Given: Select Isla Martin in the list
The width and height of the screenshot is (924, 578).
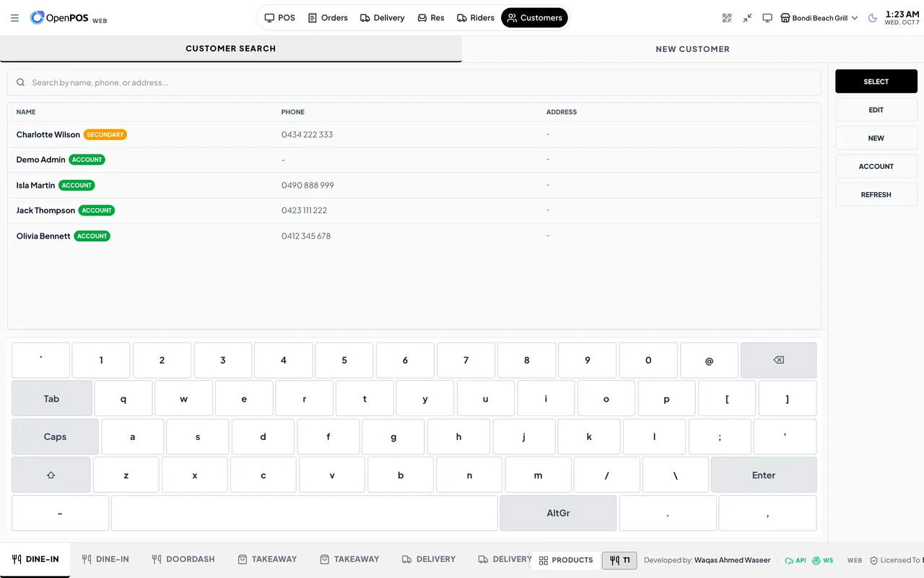Looking at the screenshot, I should (414, 185).
